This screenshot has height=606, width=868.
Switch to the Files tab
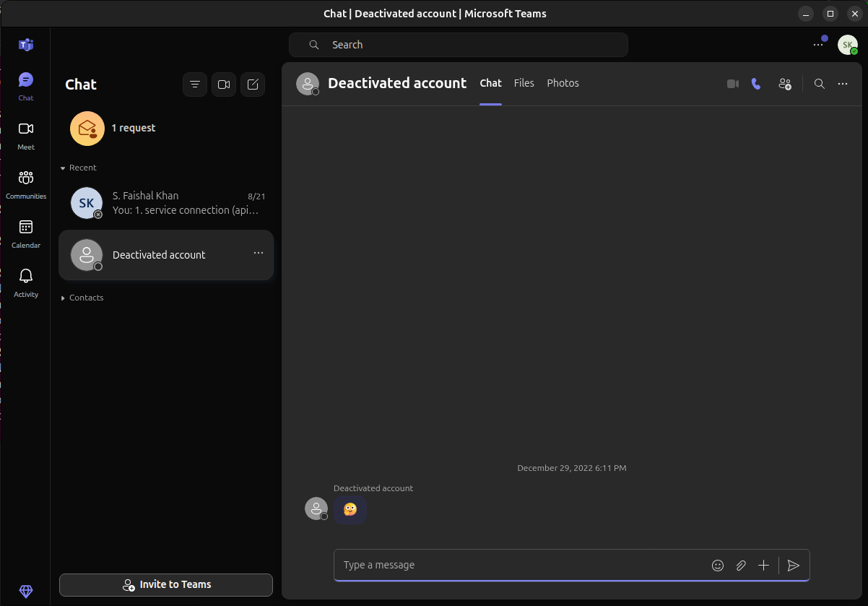click(x=524, y=83)
